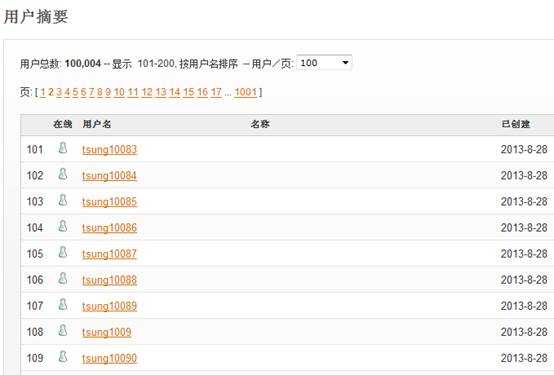This screenshot has width=554, height=375.
Task: Open user tsung1009 profile link
Action: point(107,332)
